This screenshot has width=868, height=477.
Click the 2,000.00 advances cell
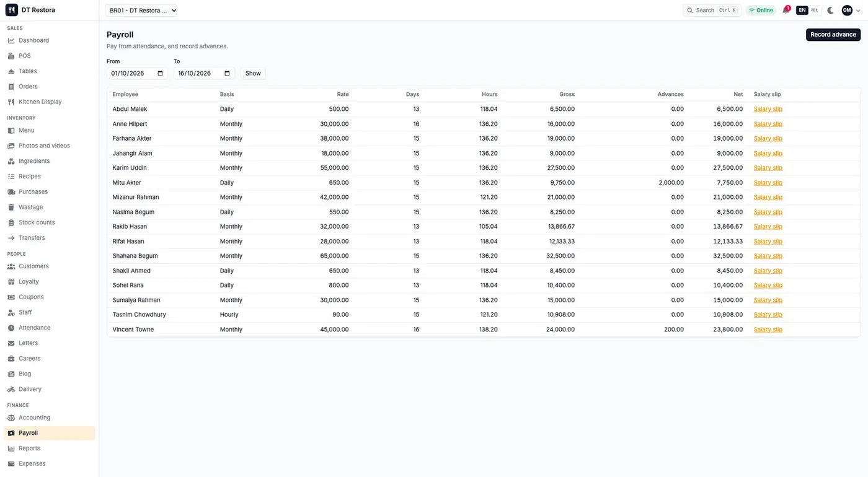click(x=670, y=183)
